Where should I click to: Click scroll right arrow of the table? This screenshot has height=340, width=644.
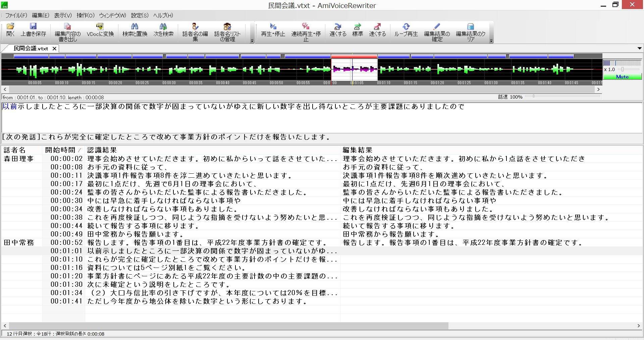coord(639,326)
